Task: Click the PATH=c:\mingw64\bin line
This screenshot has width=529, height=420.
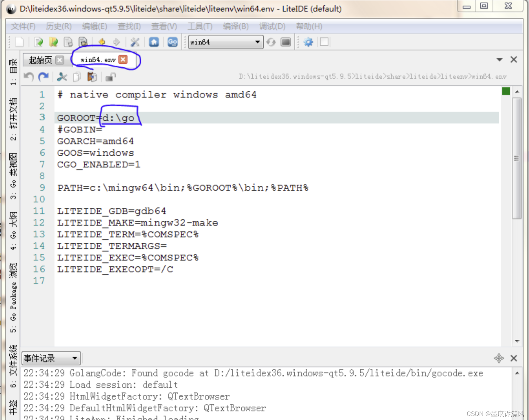Action: 182,188
